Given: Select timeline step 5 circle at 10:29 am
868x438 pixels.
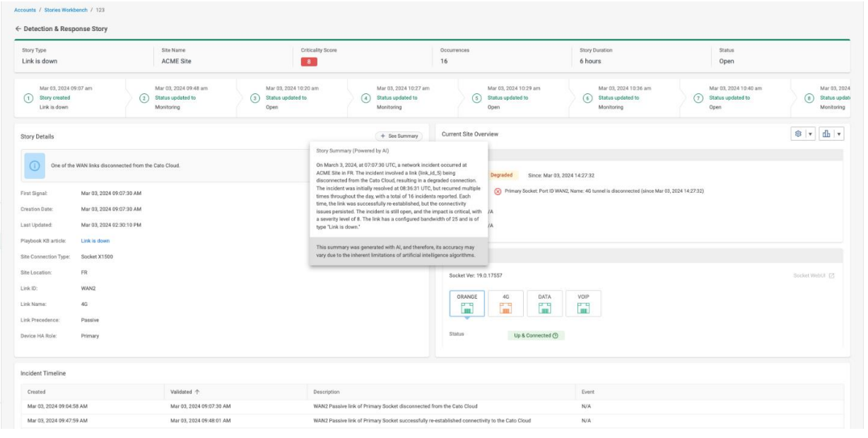Looking at the screenshot, I should coord(477,98).
